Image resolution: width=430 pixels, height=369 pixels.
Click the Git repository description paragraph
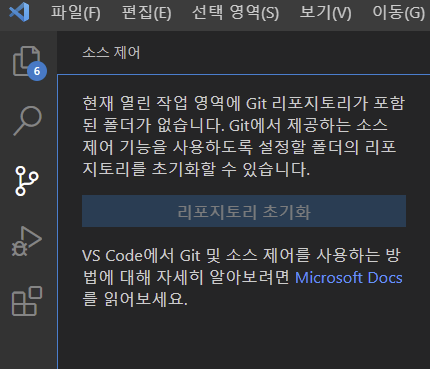coord(243,136)
